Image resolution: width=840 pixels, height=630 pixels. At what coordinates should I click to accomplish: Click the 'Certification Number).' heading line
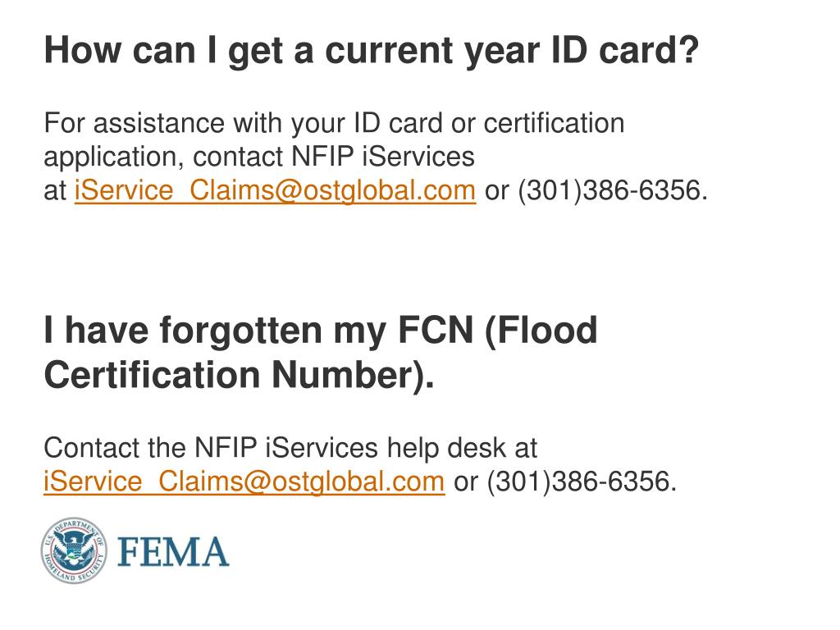pos(239,374)
